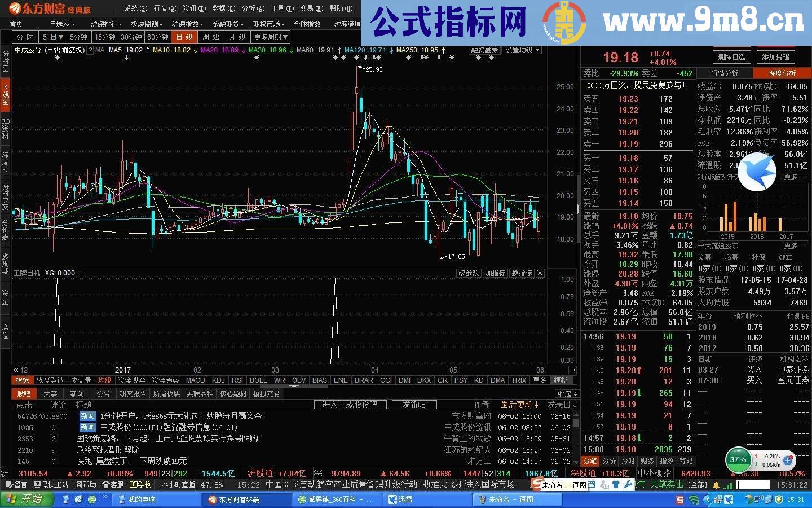Click the 东方财富 logo at top left
Screen dimensions: 812x508
[x=49, y=8]
